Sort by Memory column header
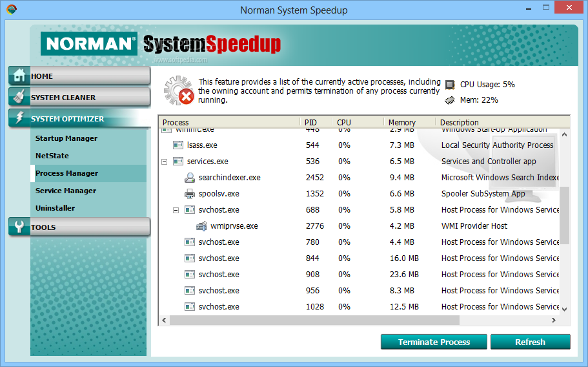The width and height of the screenshot is (588, 367). pyautogui.click(x=409, y=122)
